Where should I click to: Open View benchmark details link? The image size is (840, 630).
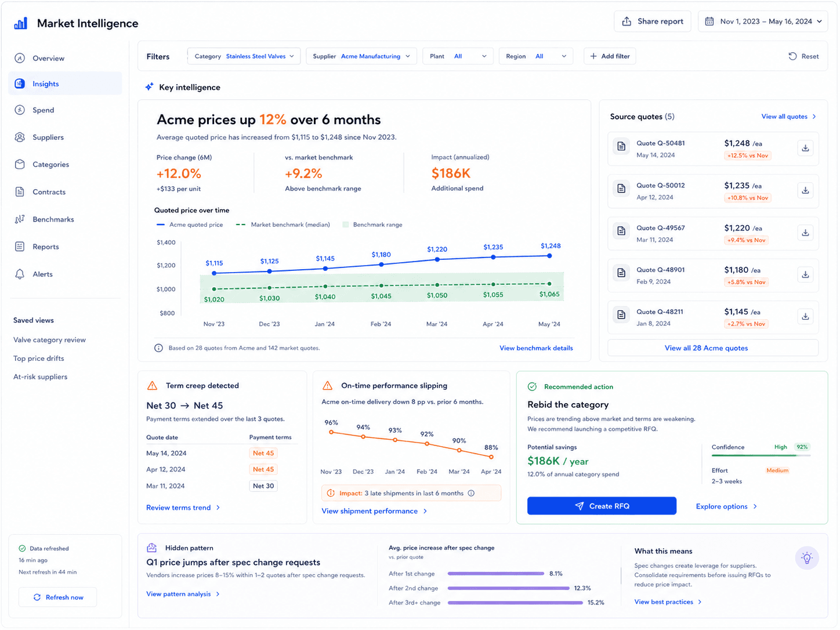536,348
